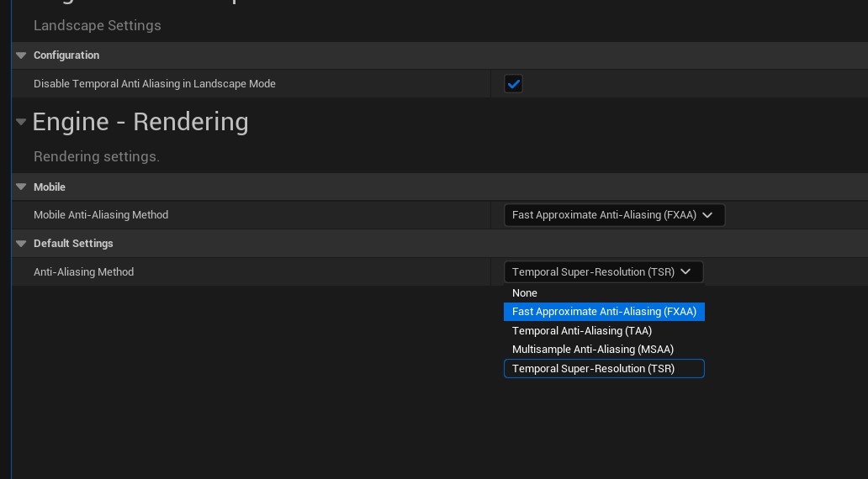Click the Configuration section title
The height and width of the screenshot is (479, 868).
[x=66, y=55]
